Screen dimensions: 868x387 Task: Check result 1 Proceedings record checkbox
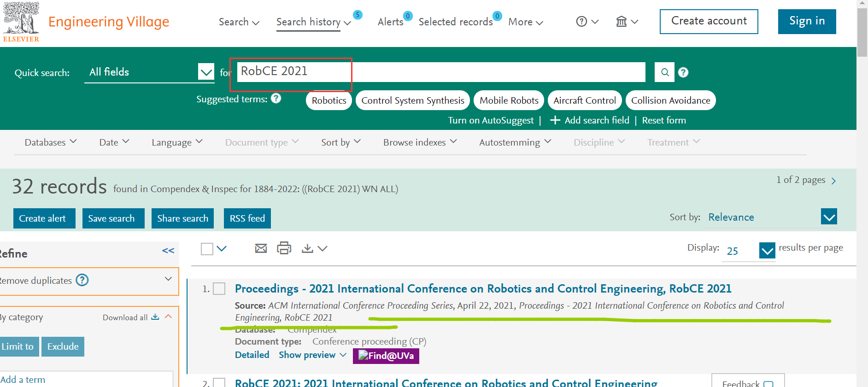pyautogui.click(x=219, y=289)
